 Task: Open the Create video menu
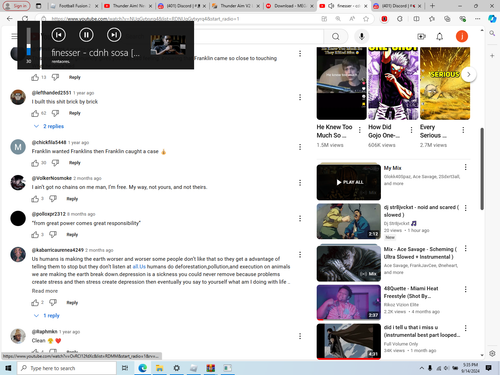(x=421, y=36)
